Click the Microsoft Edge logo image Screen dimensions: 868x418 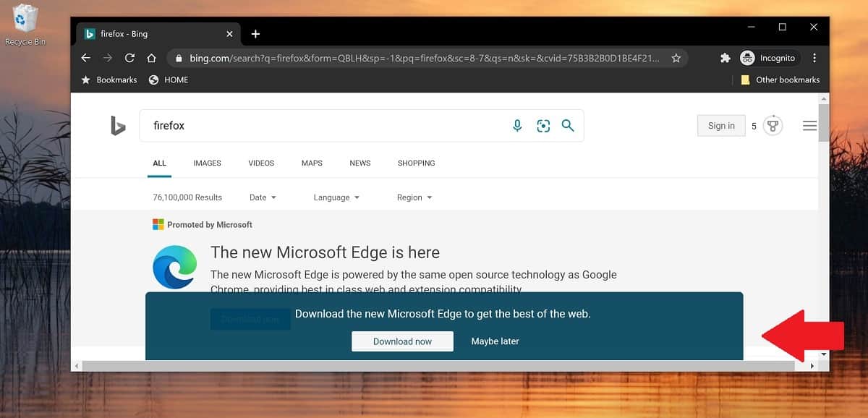click(x=175, y=267)
